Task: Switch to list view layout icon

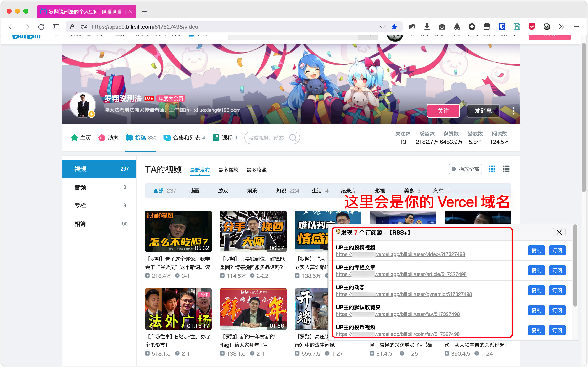Action: point(506,169)
